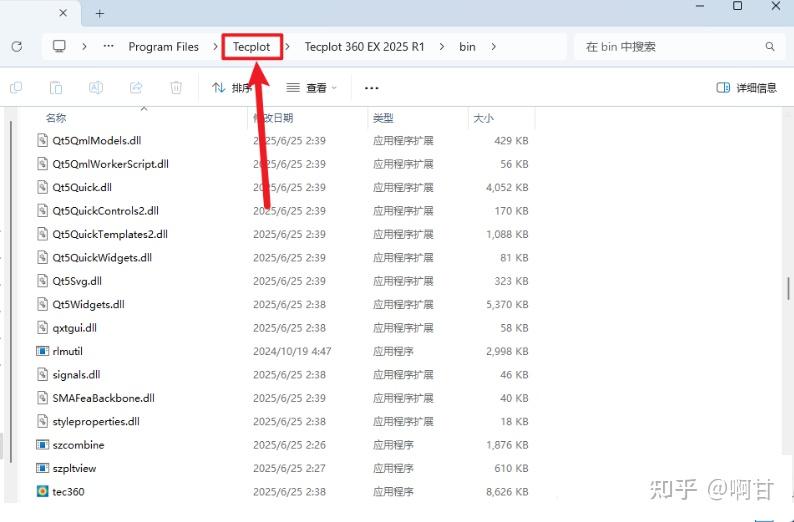794x522 pixels.
Task: Sort by the 大小 column header
Action: coord(484,118)
